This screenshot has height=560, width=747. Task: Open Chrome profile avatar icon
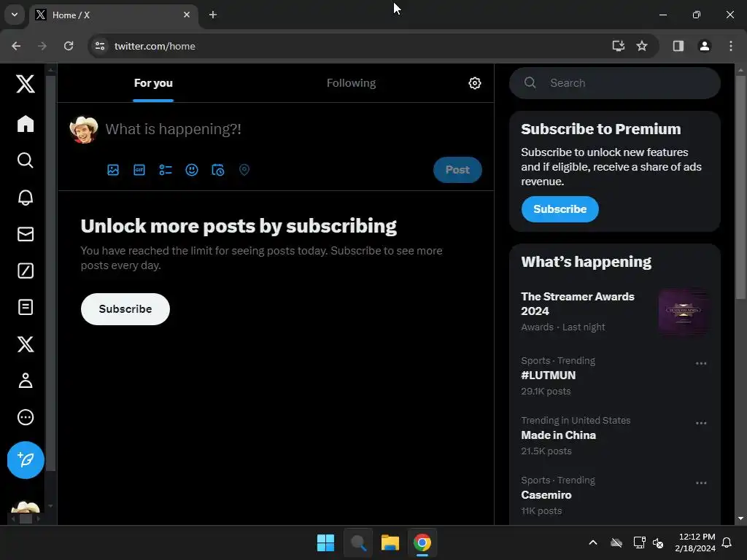[x=704, y=46]
